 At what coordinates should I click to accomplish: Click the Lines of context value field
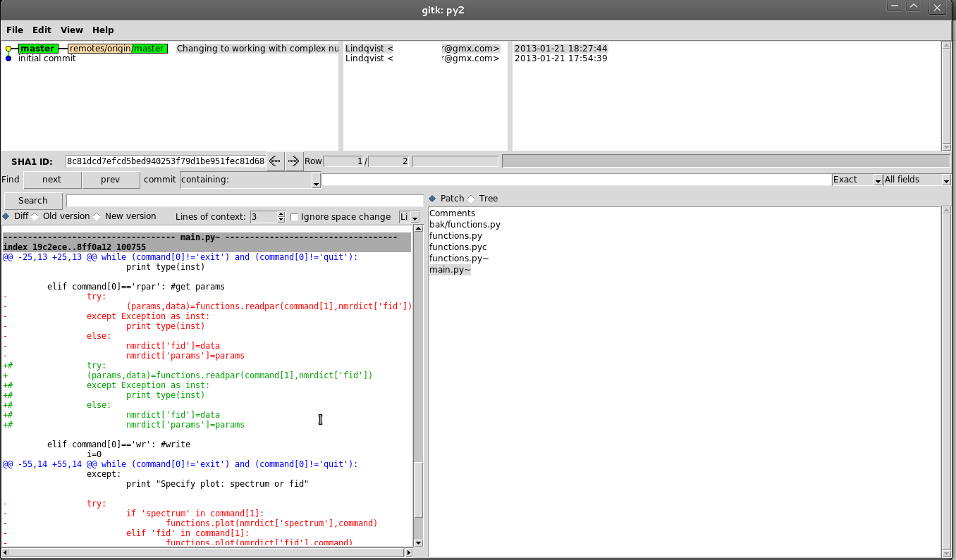(x=264, y=217)
